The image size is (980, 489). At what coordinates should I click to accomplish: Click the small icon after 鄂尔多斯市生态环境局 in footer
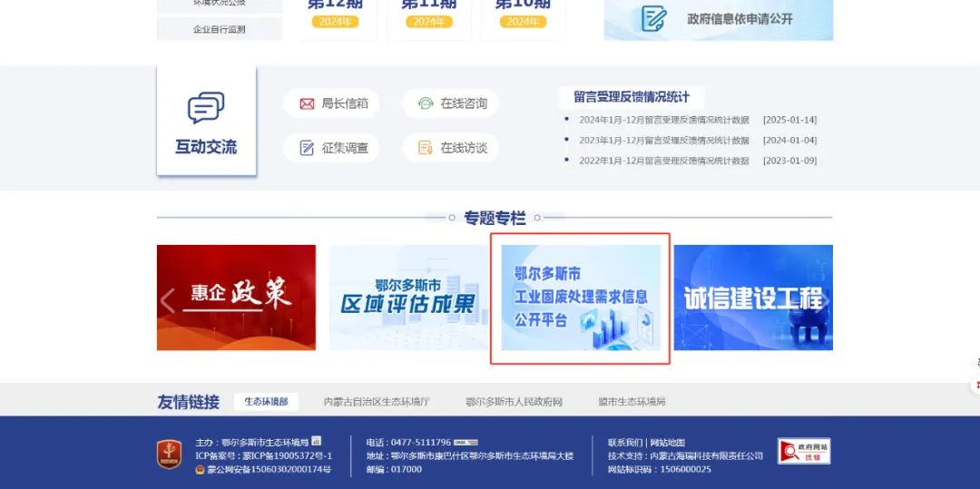click(x=317, y=441)
